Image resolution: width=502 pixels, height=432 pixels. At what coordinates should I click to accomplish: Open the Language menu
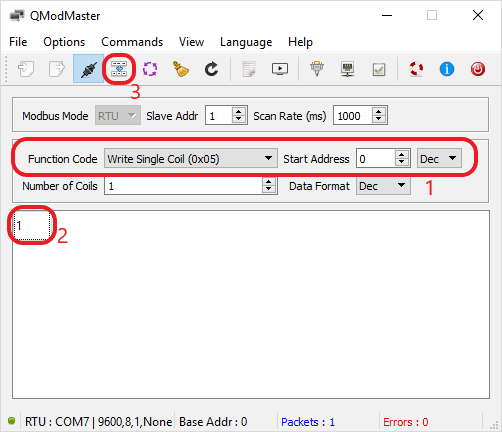click(x=246, y=42)
